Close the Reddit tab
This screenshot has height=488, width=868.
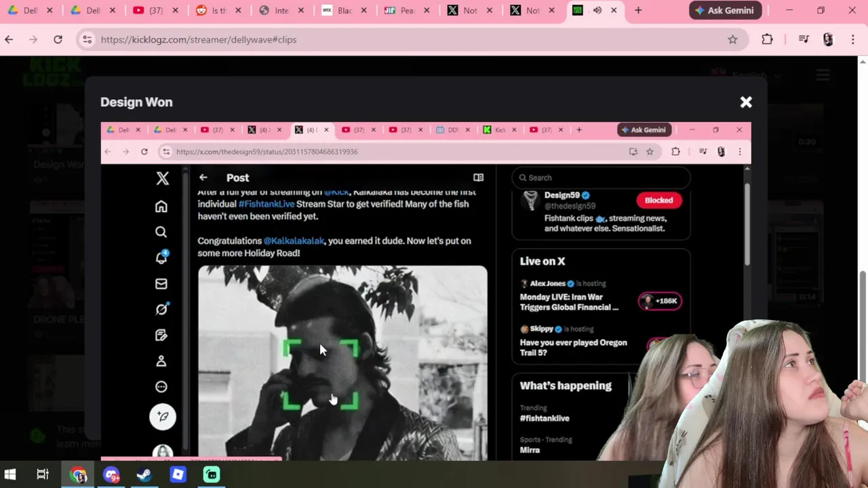[x=238, y=10]
